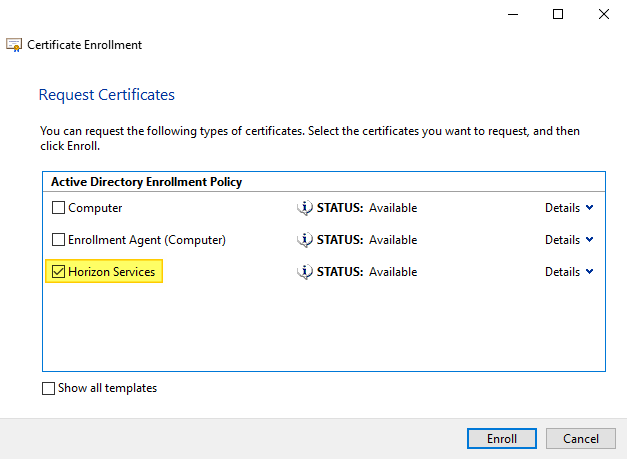Toggle the Show all templates checkbox
Viewport: 627px width, 459px height.
[x=49, y=388]
